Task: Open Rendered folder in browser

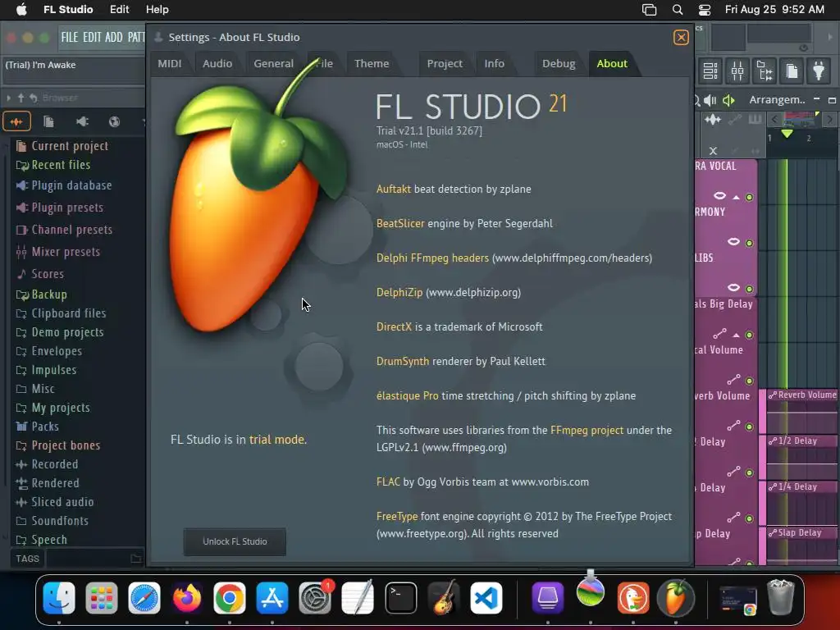Action: 55,482
